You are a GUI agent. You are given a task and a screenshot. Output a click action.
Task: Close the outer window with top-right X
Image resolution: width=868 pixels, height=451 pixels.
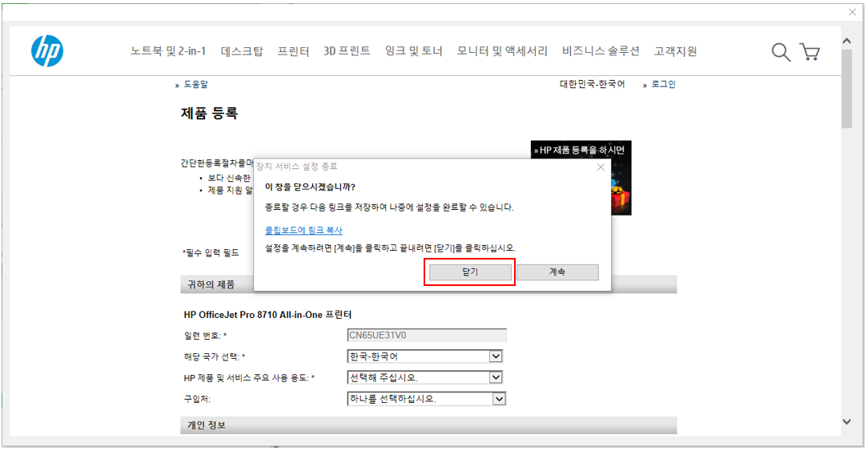[853, 12]
